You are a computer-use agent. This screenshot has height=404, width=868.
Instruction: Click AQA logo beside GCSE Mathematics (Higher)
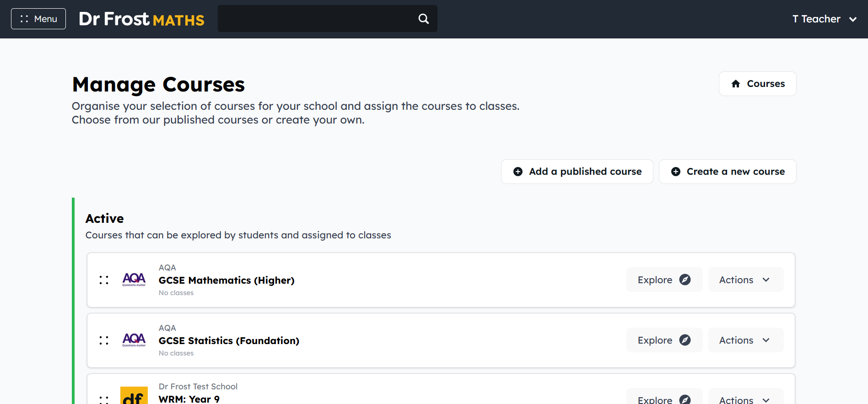point(134,280)
